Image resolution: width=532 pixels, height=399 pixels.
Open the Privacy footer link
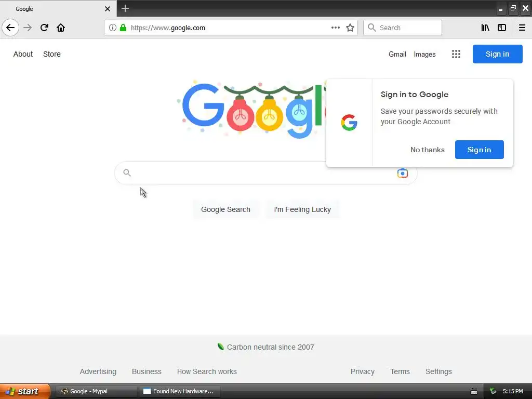[362, 371]
